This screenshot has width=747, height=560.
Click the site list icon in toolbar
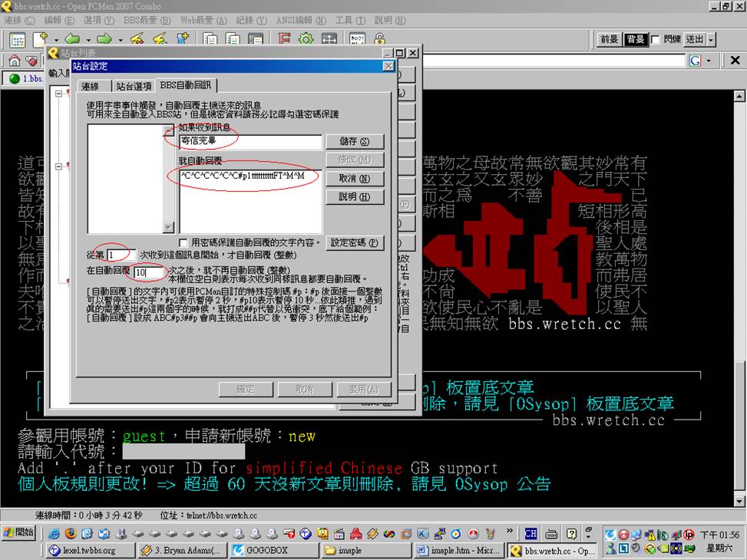(17, 39)
